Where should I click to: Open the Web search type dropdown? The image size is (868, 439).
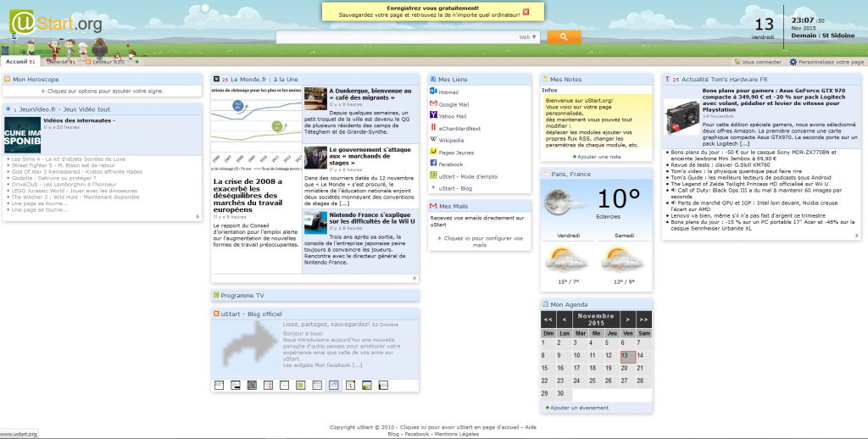[529, 37]
